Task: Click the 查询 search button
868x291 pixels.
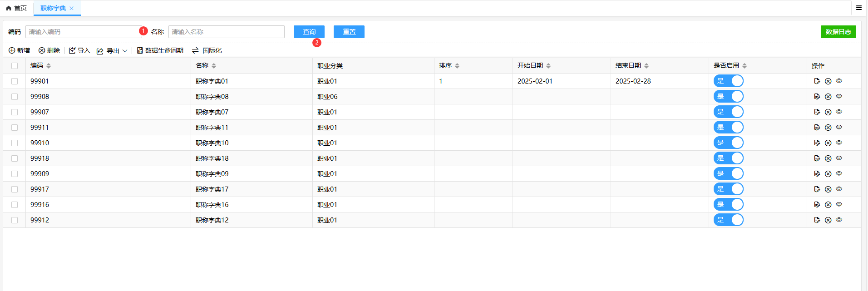Action: point(309,32)
